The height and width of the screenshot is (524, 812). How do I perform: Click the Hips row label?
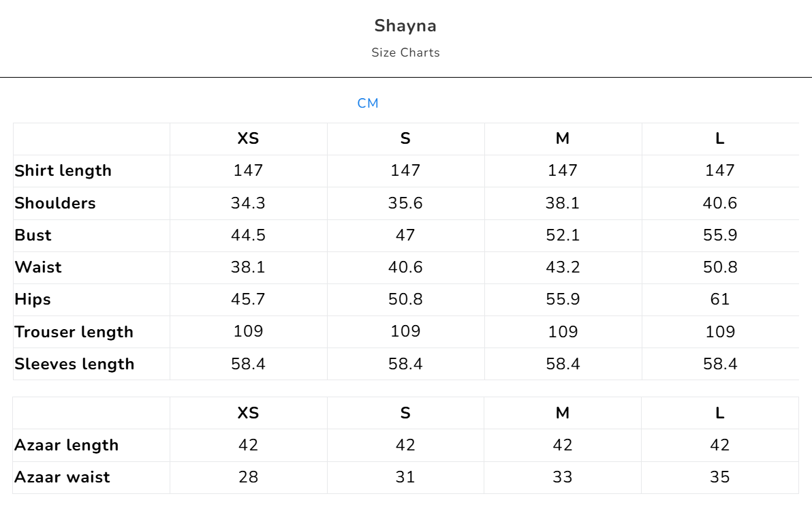pyautogui.click(x=33, y=299)
